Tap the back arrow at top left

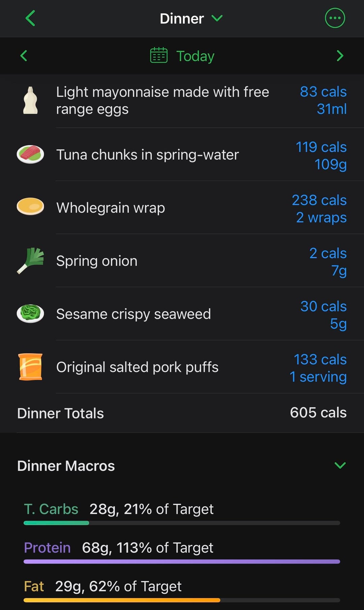30,18
